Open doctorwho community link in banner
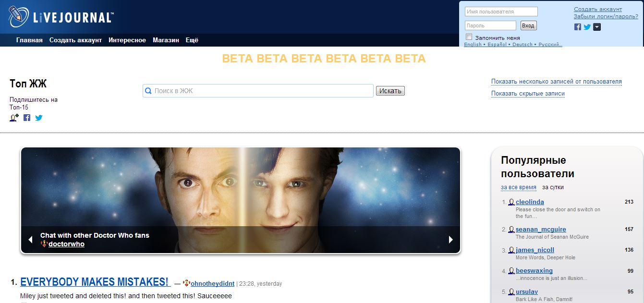644x303 pixels. [66, 244]
